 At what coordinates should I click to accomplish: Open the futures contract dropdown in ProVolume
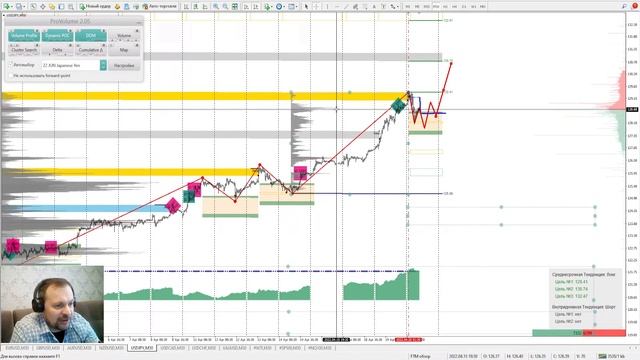coord(103,65)
